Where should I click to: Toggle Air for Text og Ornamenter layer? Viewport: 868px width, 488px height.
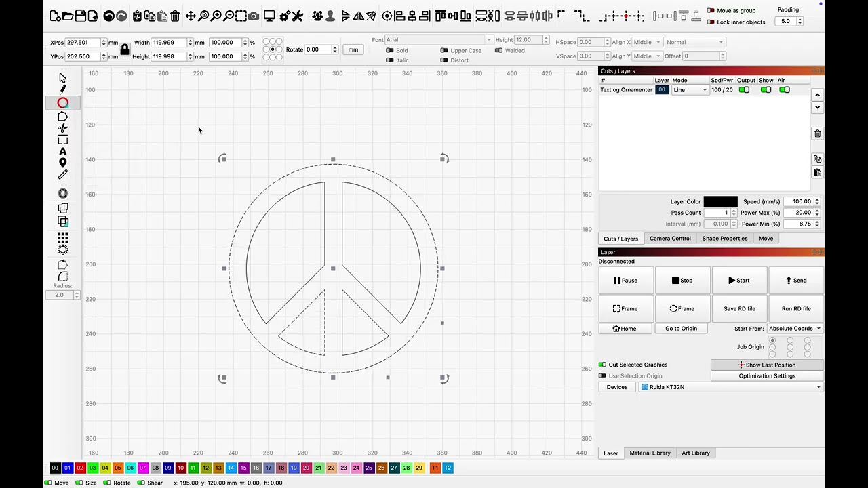pos(785,90)
